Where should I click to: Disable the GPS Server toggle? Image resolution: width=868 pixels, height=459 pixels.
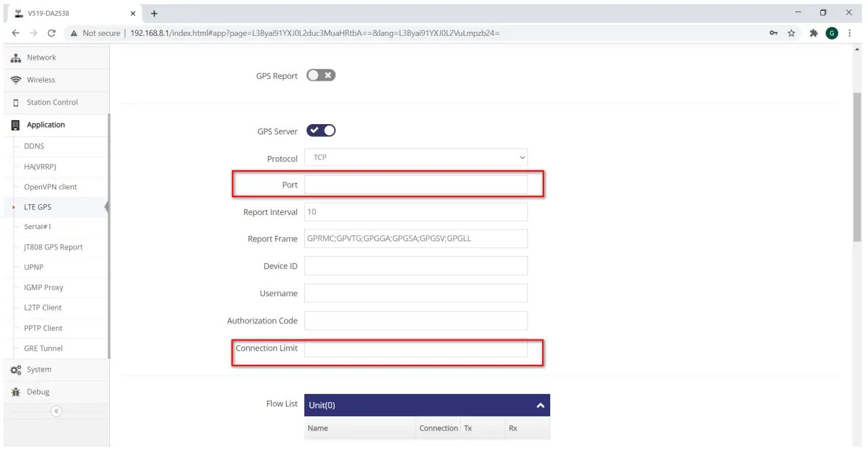[x=321, y=131]
